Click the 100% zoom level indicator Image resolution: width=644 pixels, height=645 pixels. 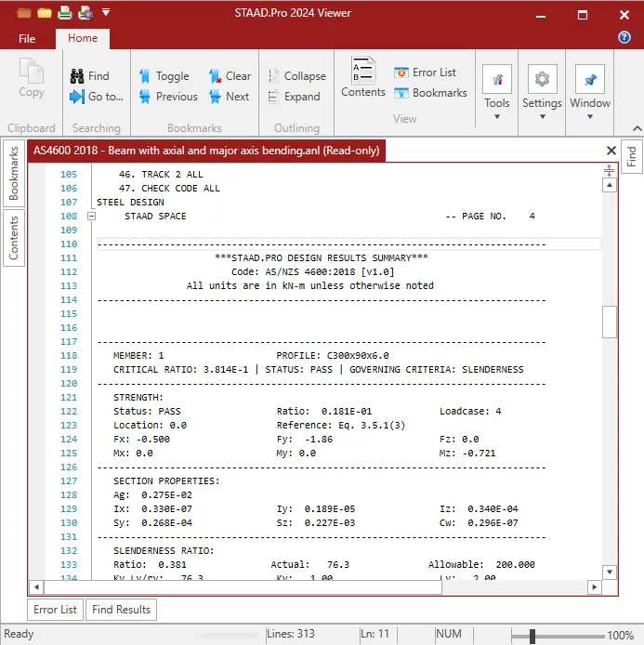pos(620,636)
